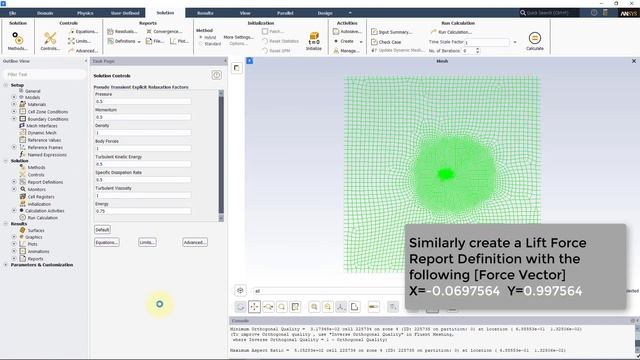Click the Equations... button in task page
Viewport: 640px width, 360px height.
107,242
